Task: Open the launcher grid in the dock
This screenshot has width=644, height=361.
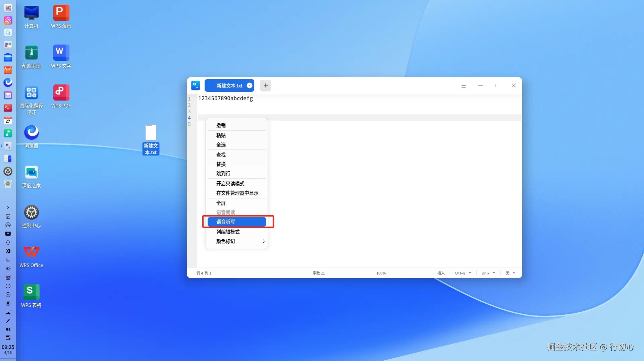Action: tap(8, 8)
